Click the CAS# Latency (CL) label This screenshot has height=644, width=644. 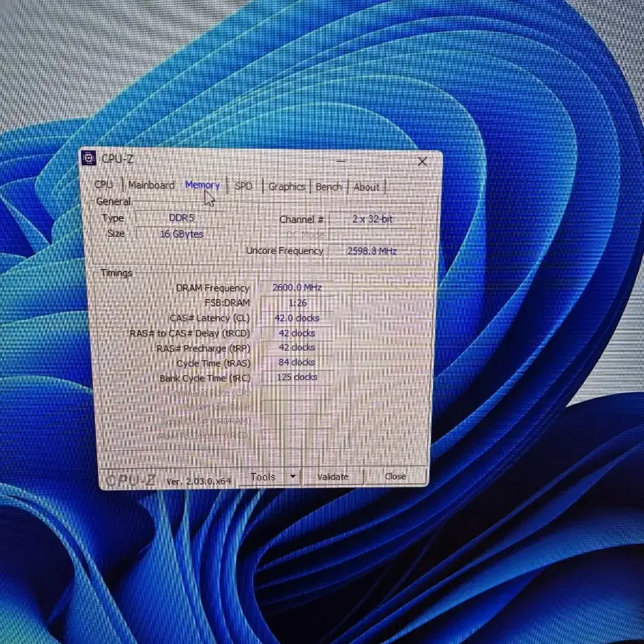(x=210, y=318)
